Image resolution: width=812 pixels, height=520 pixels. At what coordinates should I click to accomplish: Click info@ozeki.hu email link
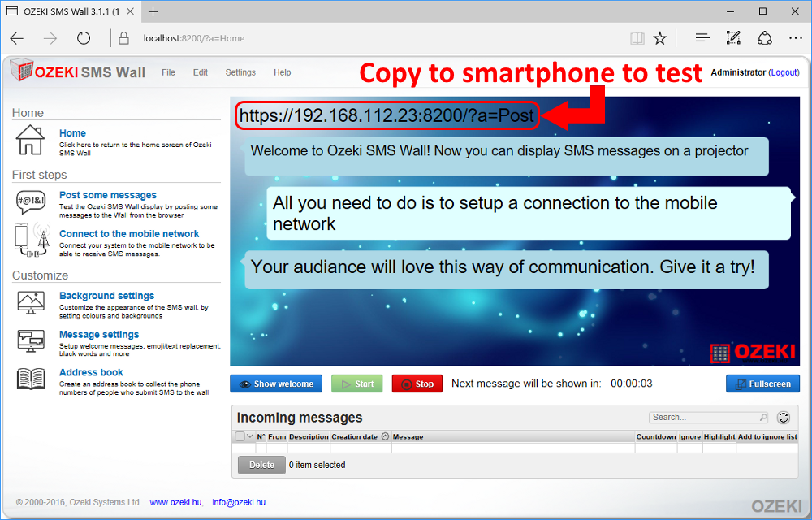(239, 502)
